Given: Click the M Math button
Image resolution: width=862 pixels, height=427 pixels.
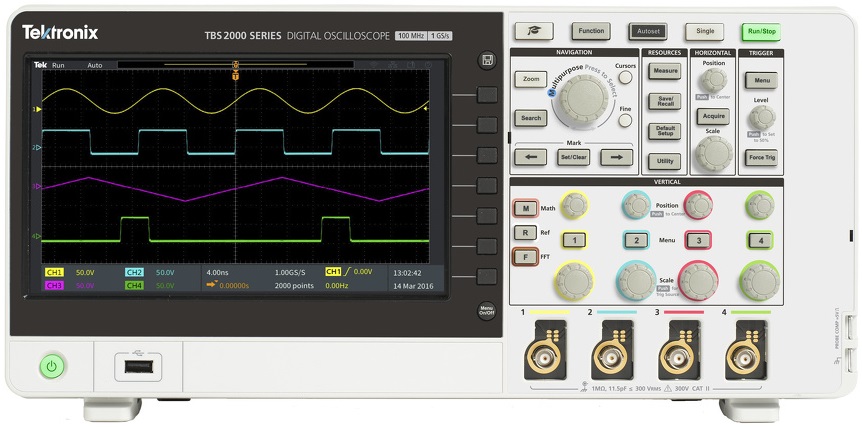Looking at the screenshot, I should [526, 208].
